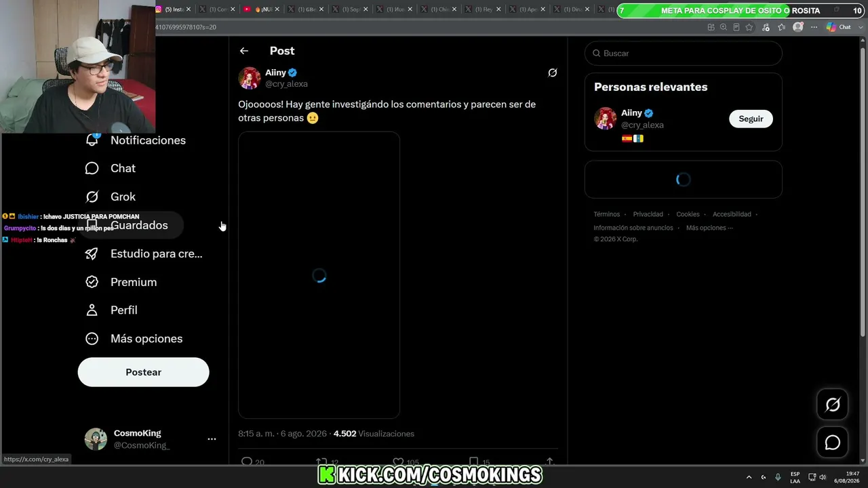868x488 pixels.
Task: Switch to the "(1) Dina" browser tab
Action: click(x=572, y=9)
